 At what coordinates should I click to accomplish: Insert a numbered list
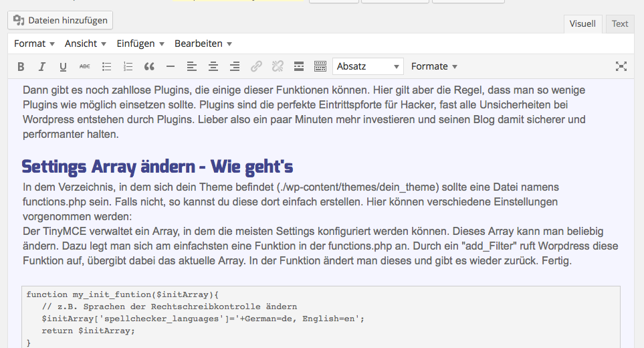click(x=128, y=66)
